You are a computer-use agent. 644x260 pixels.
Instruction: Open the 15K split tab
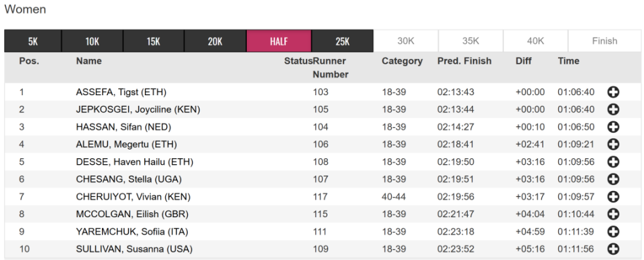point(154,41)
